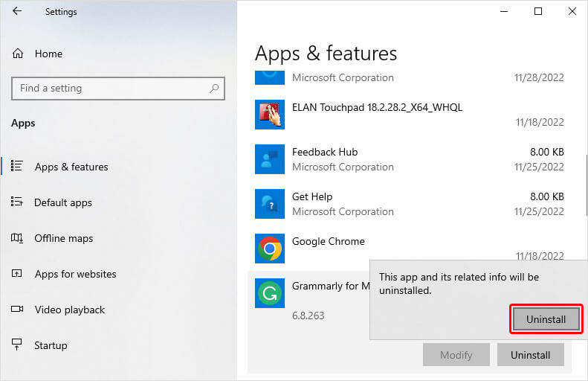Click the Offline maps icon
The image size is (588, 381).
point(17,238)
